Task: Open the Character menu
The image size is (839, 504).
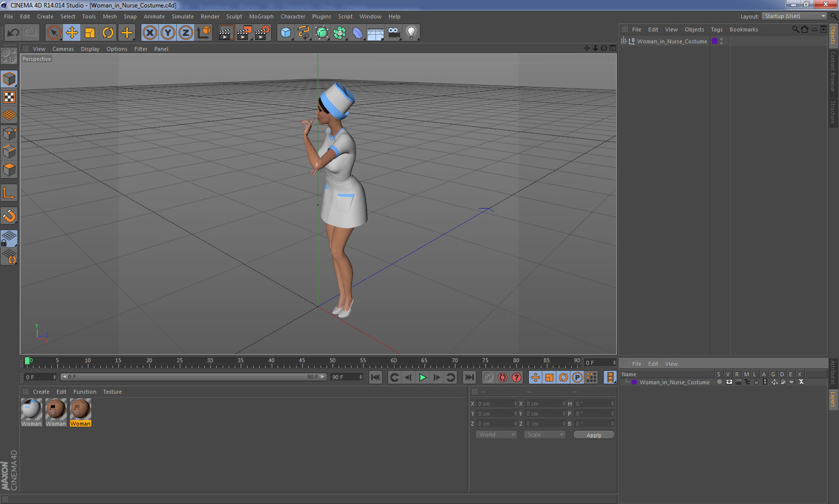Action: 293,16
